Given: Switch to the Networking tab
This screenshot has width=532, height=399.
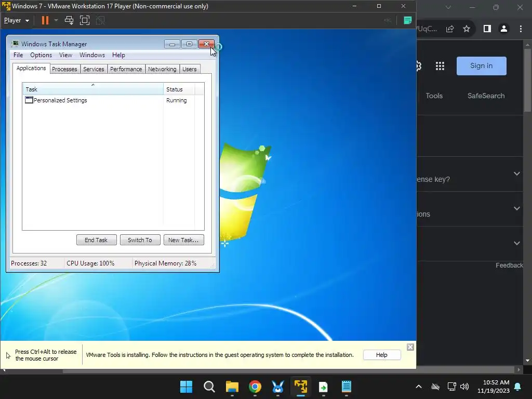Looking at the screenshot, I should [162, 69].
